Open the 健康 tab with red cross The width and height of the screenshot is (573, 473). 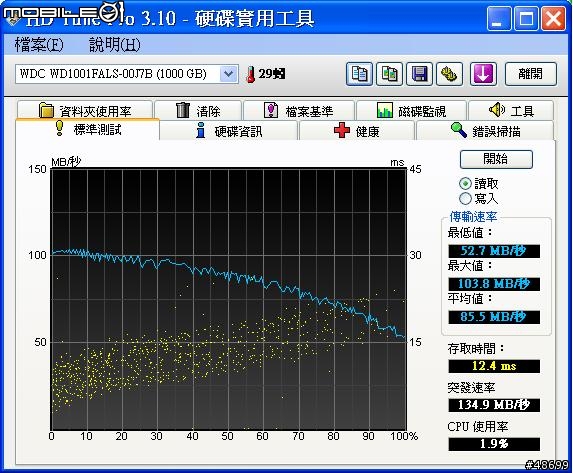(x=356, y=131)
